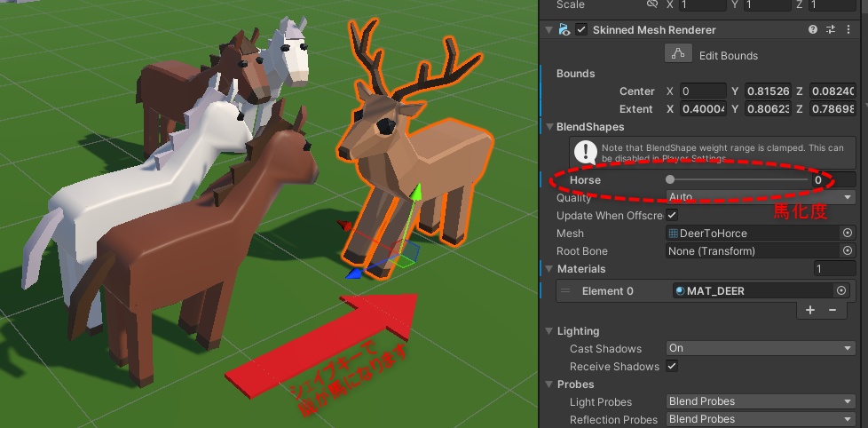Viewport: 868px width, 428px height.
Task: Remove a material with the minus button
Action: pyautogui.click(x=832, y=310)
